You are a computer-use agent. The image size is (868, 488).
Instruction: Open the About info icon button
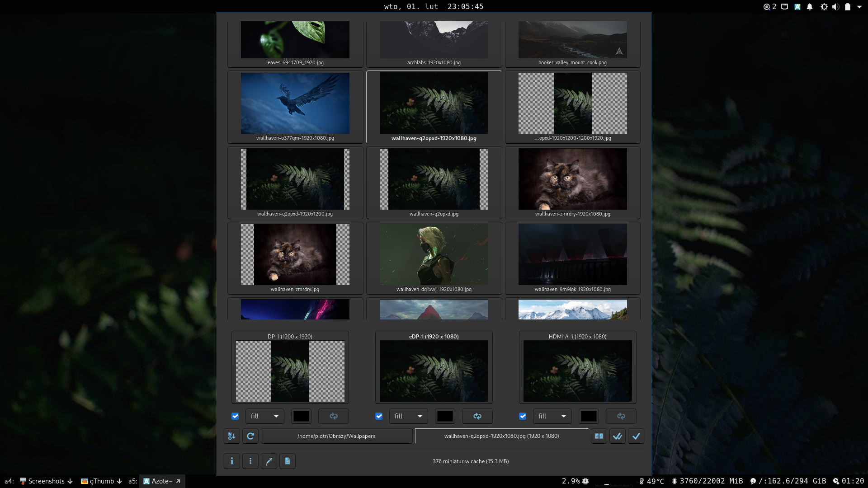(x=231, y=461)
